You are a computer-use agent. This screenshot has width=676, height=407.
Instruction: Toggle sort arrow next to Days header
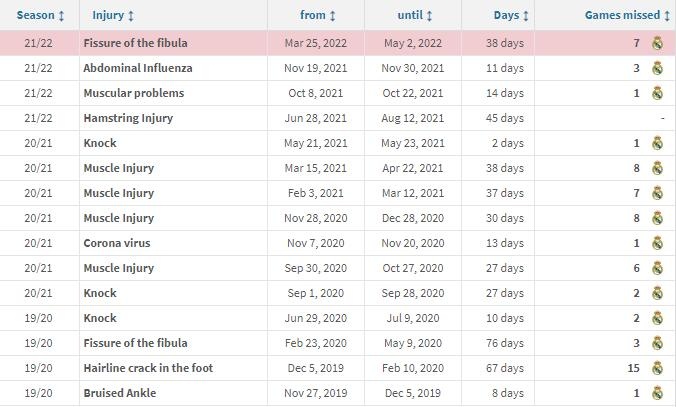click(526, 16)
